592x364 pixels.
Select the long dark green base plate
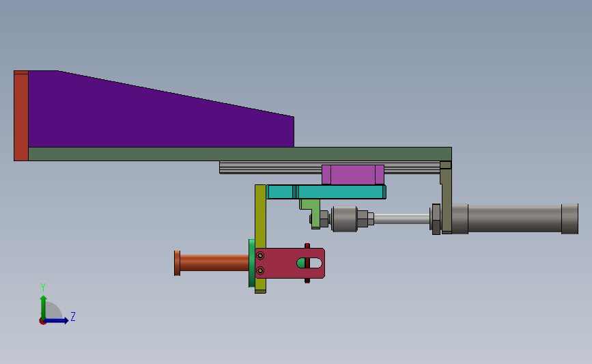(x=240, y=154)
